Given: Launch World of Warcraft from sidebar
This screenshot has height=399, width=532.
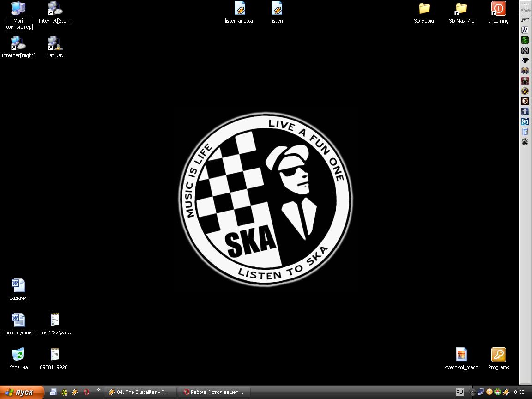Looking at the screenshot, I should [525, 91].
